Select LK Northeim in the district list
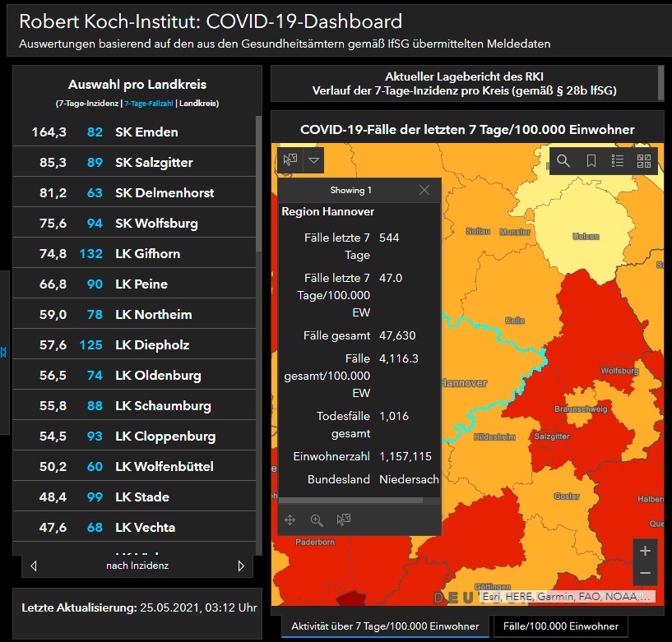Viewport: 672px width, 642px height. coord(134,314)
